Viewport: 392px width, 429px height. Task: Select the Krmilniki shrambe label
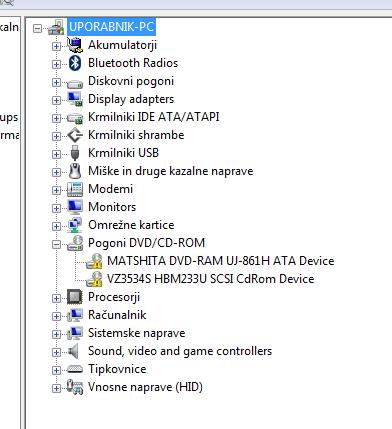click(x=136, y=135)
